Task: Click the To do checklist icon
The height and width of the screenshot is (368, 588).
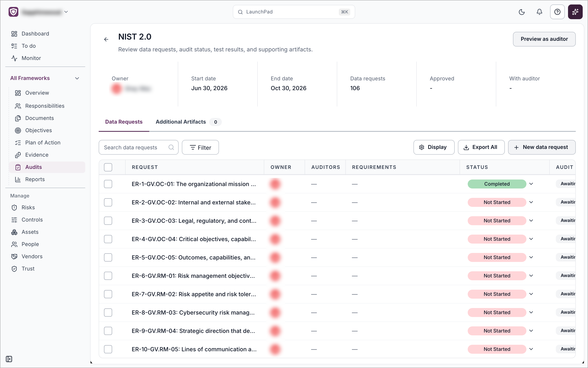Action: click(x=14, y=46)
